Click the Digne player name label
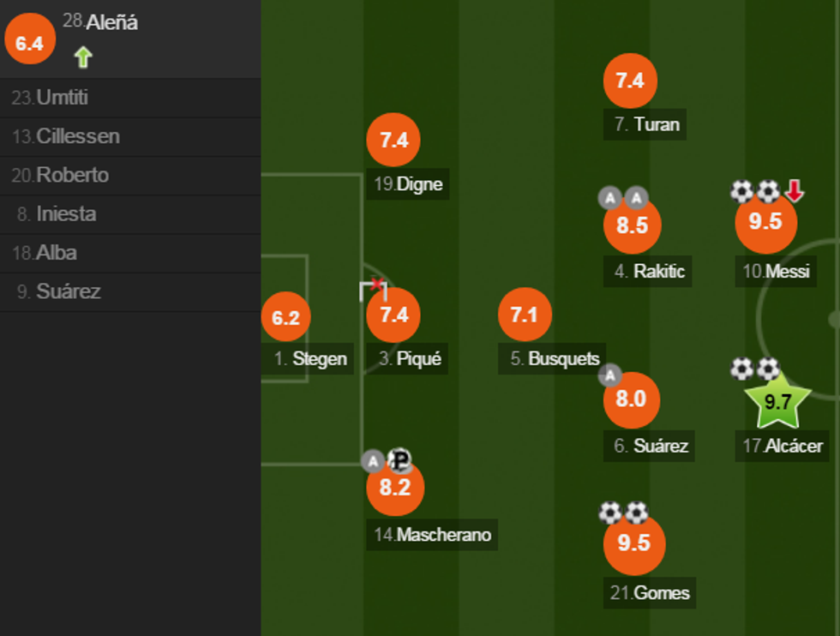Image resolution: width=840 pixels, height=636 pixels. (x=419, y=184)
